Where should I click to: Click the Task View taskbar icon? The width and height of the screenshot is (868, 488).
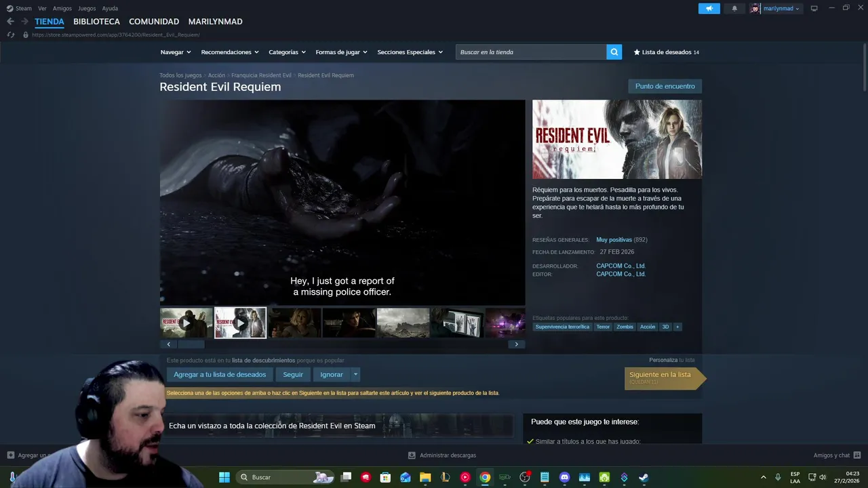(347, 477)
